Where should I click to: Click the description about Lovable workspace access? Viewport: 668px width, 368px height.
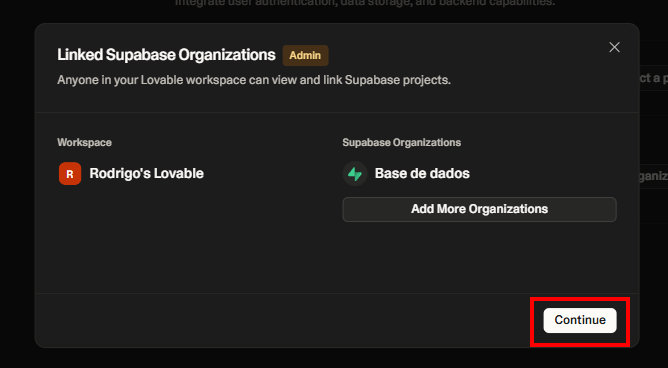[254, 80]
